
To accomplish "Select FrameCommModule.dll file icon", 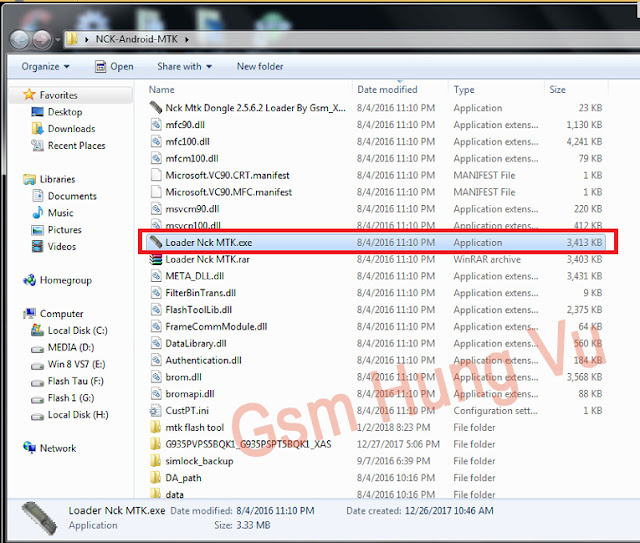I will coord(156,327).
